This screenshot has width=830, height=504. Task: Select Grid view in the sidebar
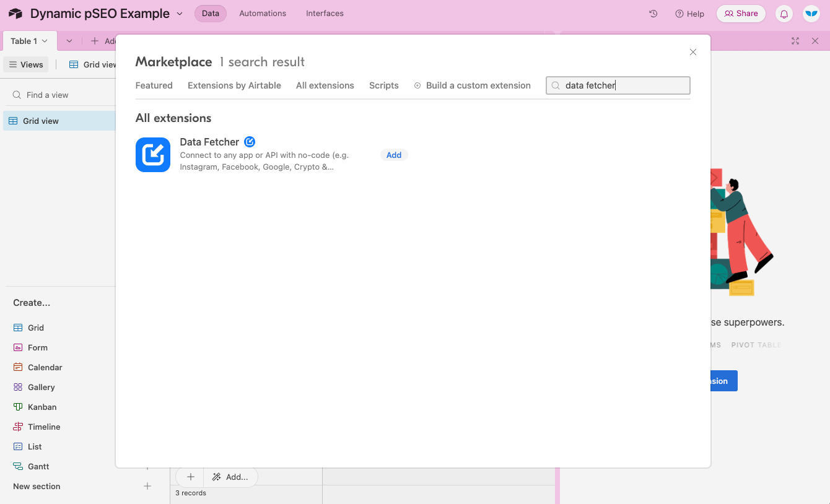click(x=59, y=121)
